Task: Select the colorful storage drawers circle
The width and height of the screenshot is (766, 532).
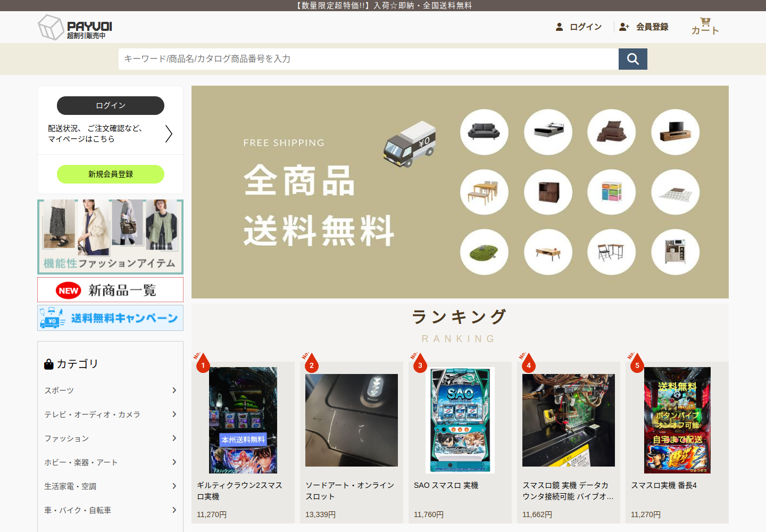Action: click(612, 192)
